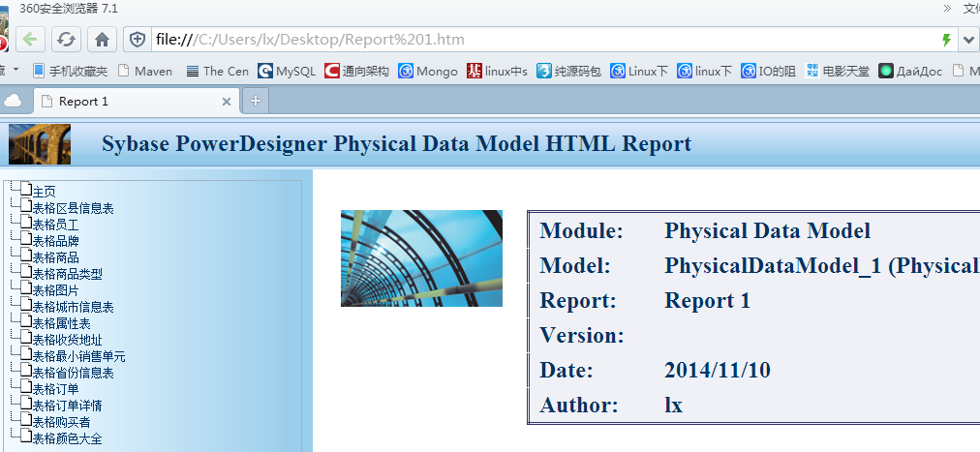Click the 电影天堂 favicon
The width and height of the screenshot is (980, 452).
click(x=812, y=72)
